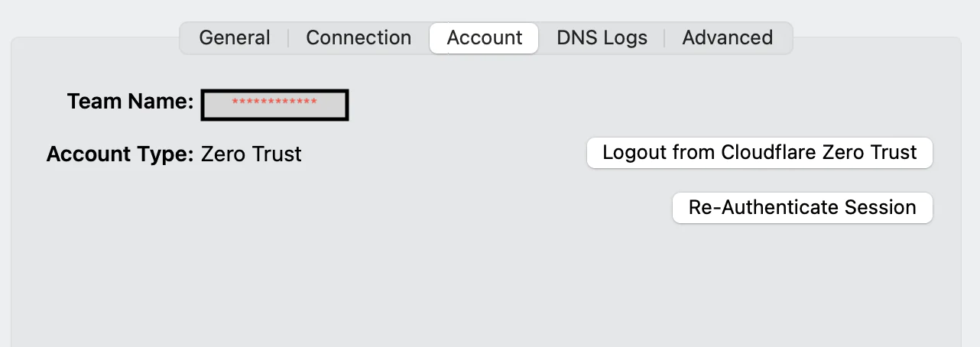The width and height of the screenshot is (980, 347).
Task: Select the Account tab
Action: [485, 37]
